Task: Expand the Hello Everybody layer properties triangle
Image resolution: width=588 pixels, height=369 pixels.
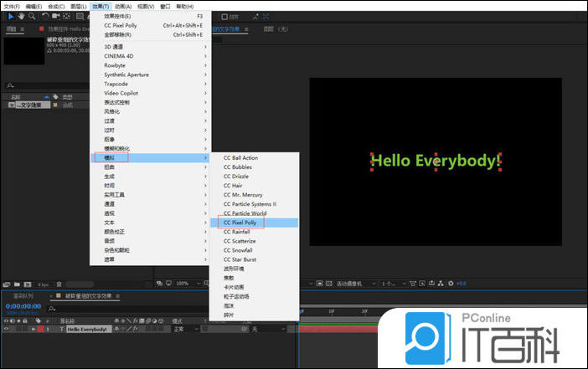Action: pyautogui.click(x=32, y=330)
